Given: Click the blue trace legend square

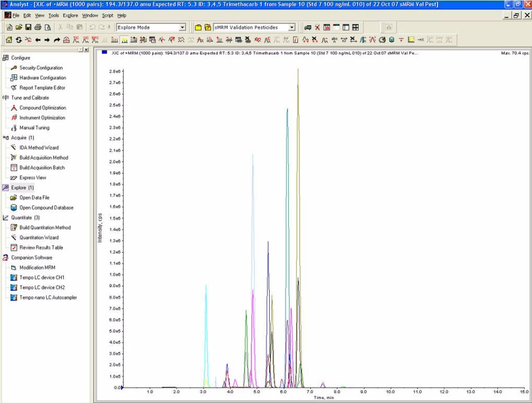Looking at the screenshot, I should tap(104, 52).
